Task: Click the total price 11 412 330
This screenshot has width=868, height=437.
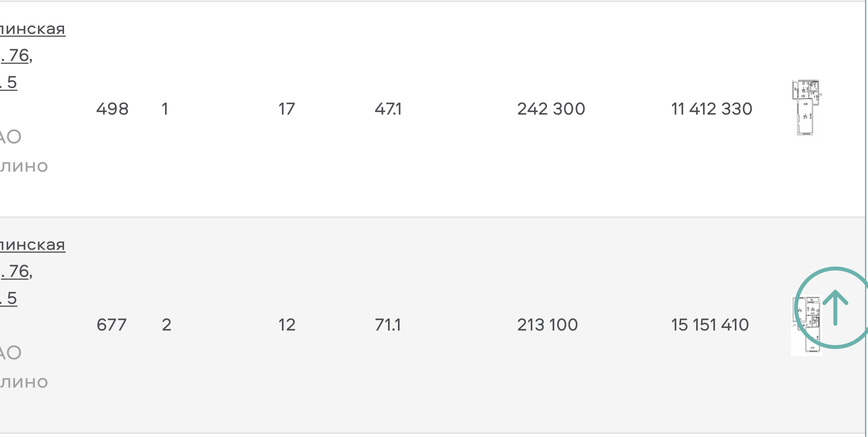Action: point(712,109)
